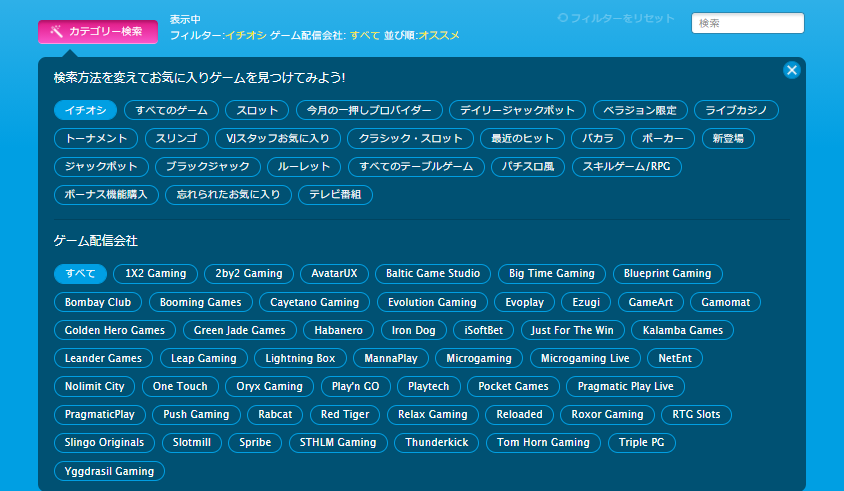This screenshot has width=844, height=491.
Task: Select AvatarUX provider
Action: point(334,273)
